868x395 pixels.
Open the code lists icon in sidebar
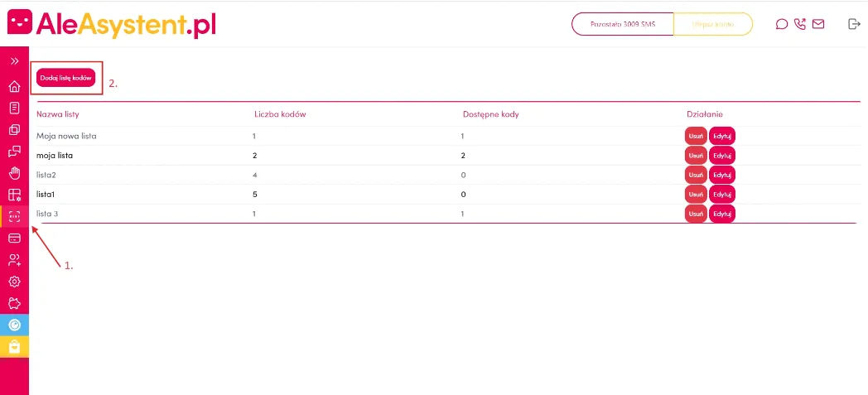14,216
